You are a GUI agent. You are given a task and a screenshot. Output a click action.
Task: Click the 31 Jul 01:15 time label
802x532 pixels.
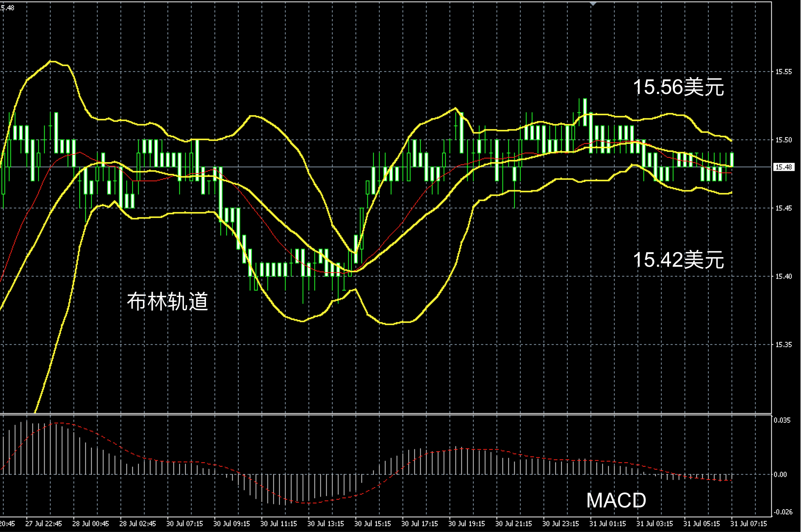(x=607, y=524)
